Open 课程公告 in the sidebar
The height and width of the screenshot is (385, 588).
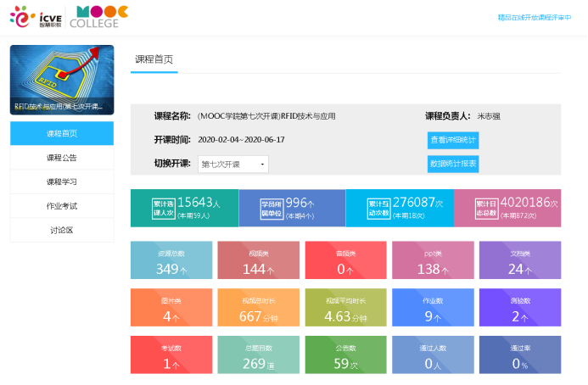[61, 158]
